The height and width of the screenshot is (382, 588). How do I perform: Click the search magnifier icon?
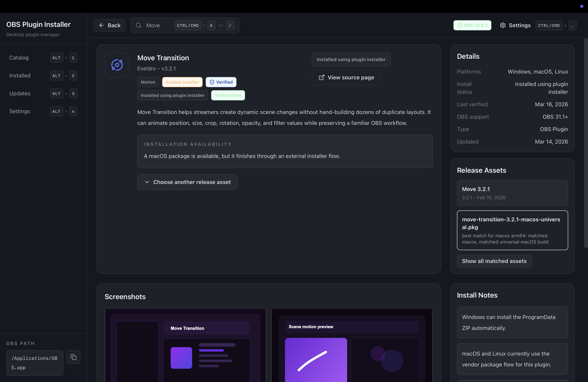click(x=138, y=25)
